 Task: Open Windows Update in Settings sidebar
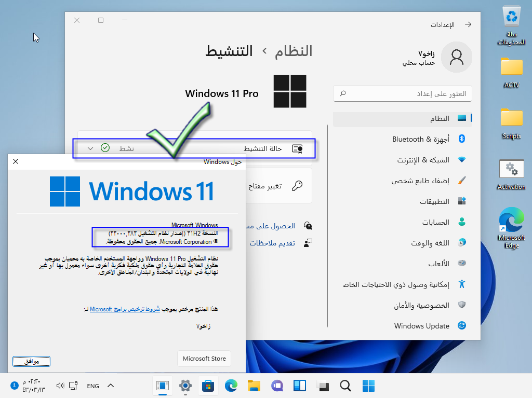[403, 326]
